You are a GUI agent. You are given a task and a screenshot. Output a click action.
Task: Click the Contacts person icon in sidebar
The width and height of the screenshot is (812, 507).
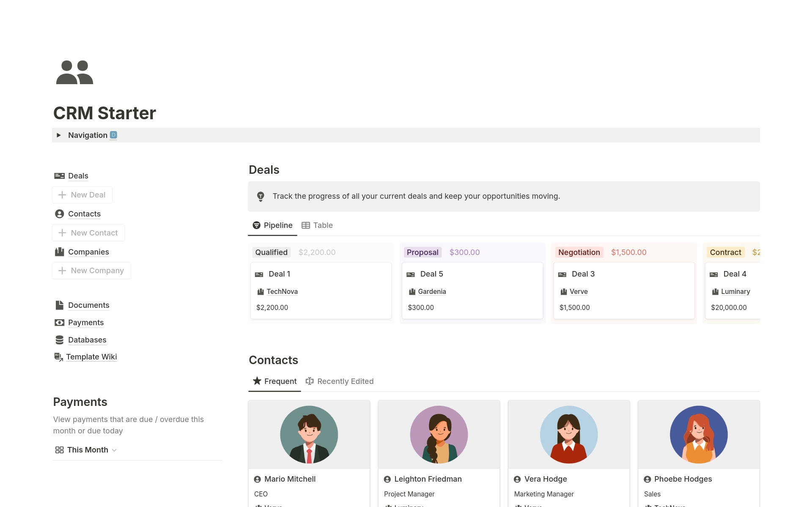point(60,214)
